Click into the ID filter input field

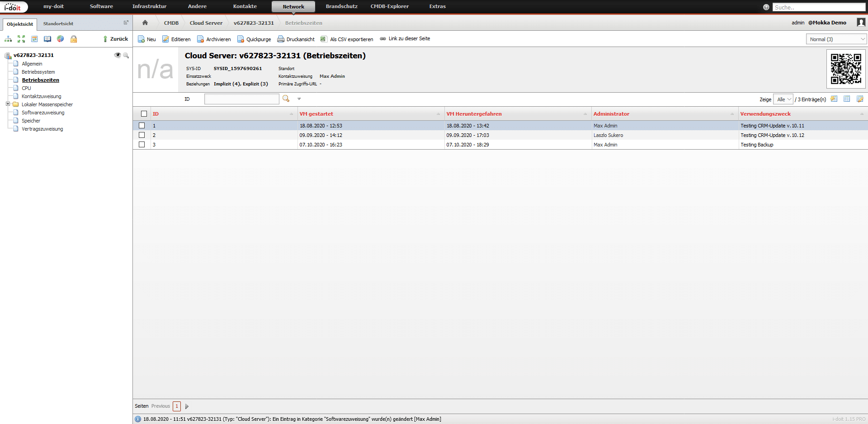click(x=241, y=99)
